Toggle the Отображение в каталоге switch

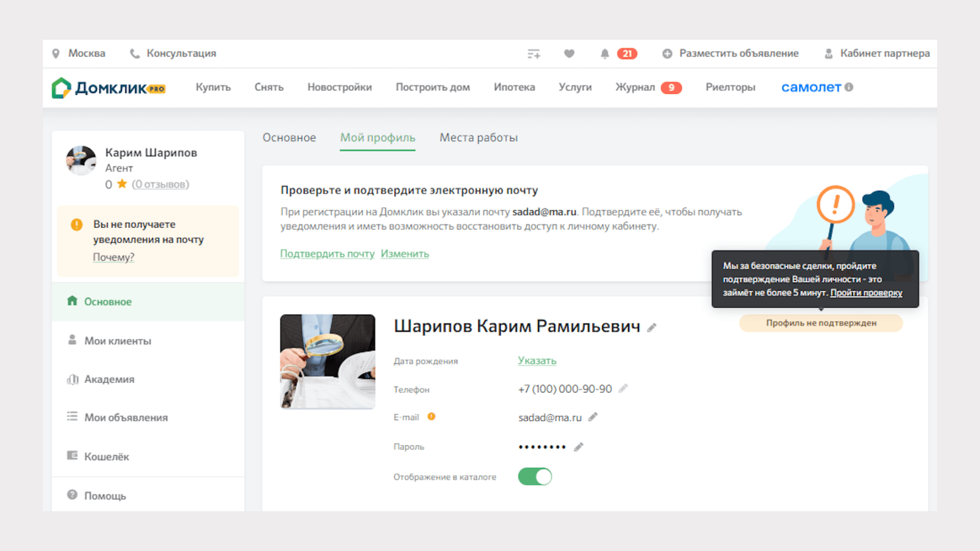click(x=535, y=477)
